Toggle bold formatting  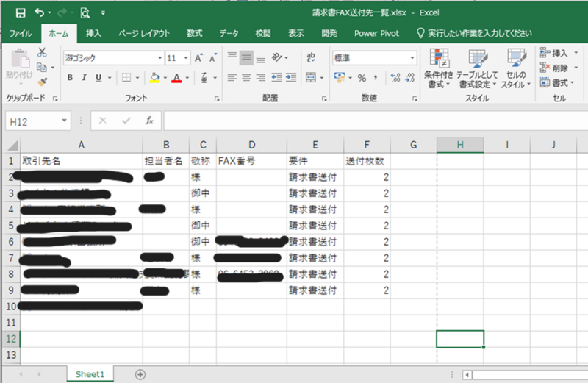(70, 78)
